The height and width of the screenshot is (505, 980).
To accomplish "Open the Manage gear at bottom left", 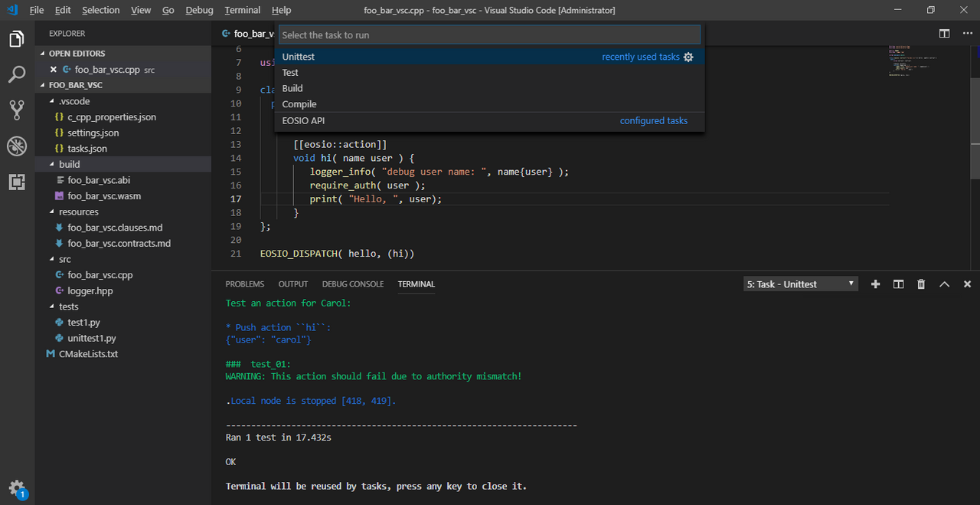I will 16,487.
